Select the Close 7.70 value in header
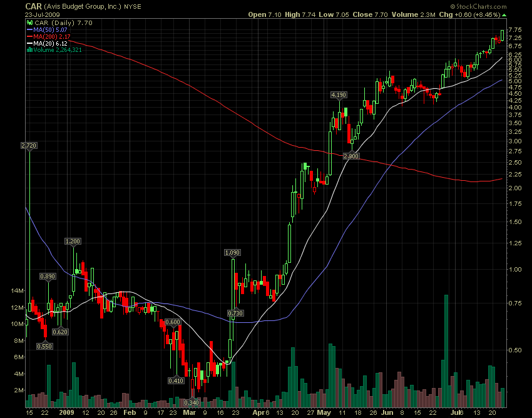Screen dimensions: 532x418 [x=370, y=14]
